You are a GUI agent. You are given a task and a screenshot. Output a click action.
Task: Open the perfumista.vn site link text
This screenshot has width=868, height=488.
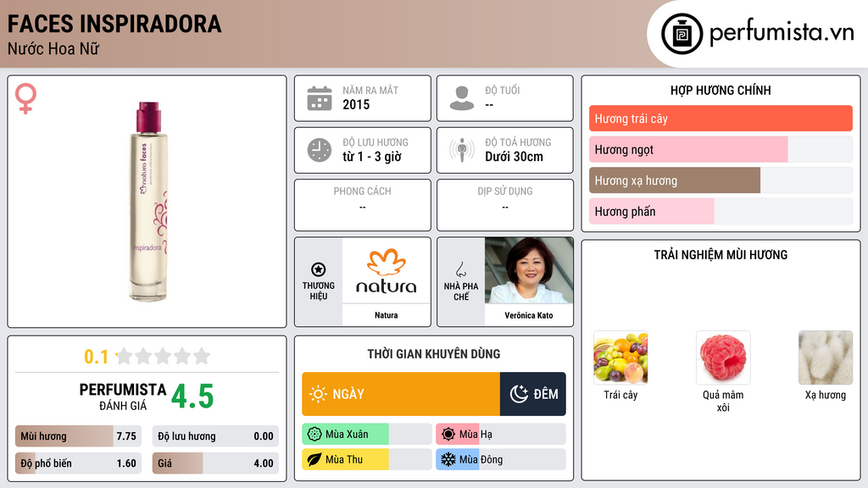coord(782,33)
